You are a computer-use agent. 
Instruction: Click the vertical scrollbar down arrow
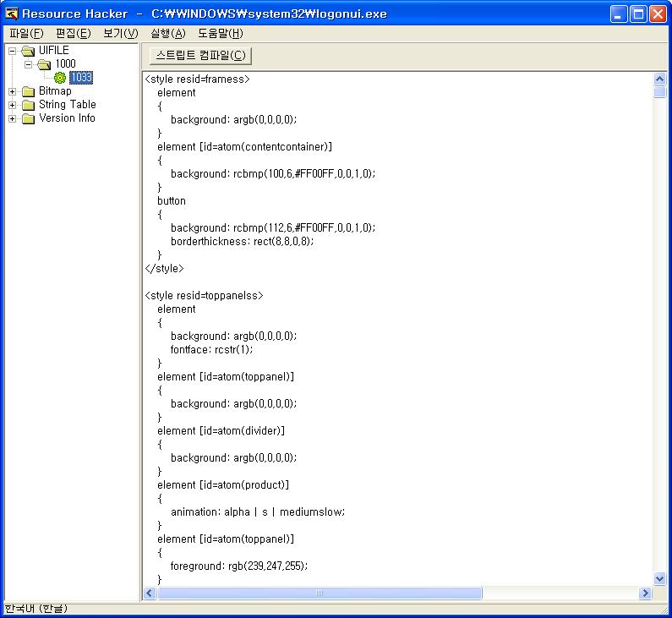(x=660, y=579)
